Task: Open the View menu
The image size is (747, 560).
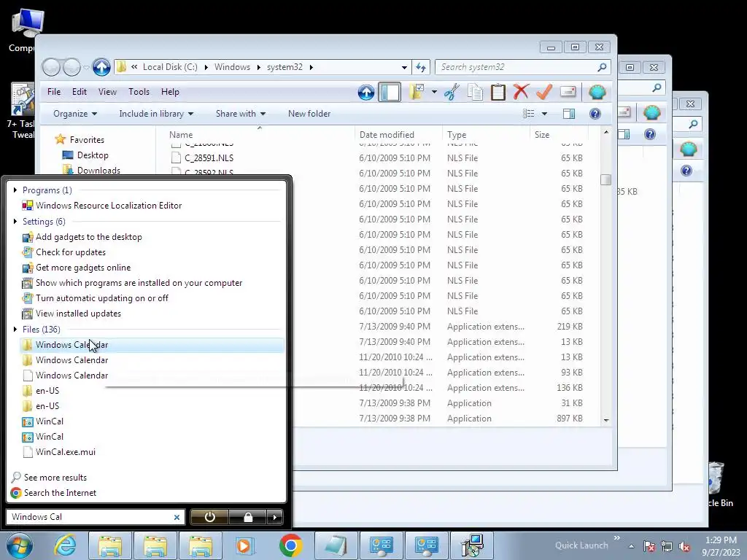Action: 107,92
